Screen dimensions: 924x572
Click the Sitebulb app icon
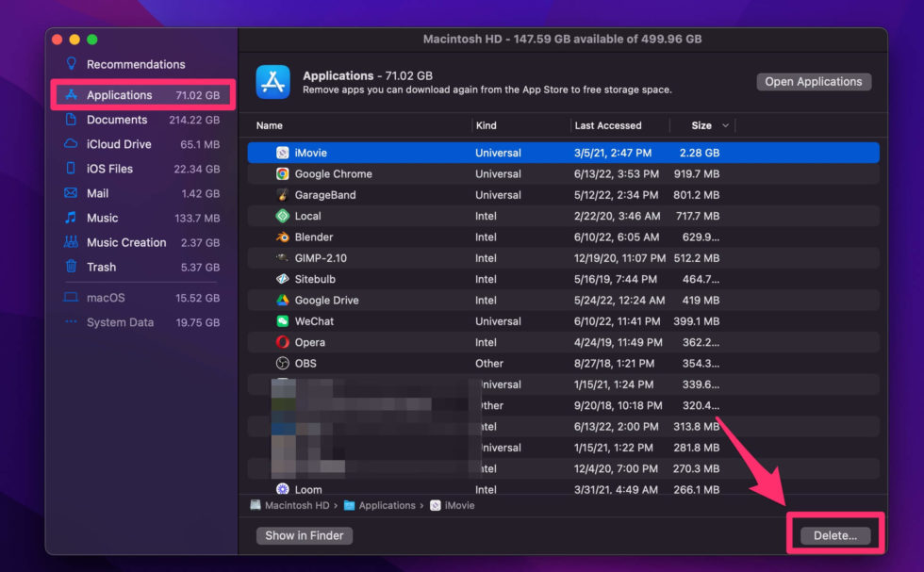pyautogui.click(x=282, y=279)
